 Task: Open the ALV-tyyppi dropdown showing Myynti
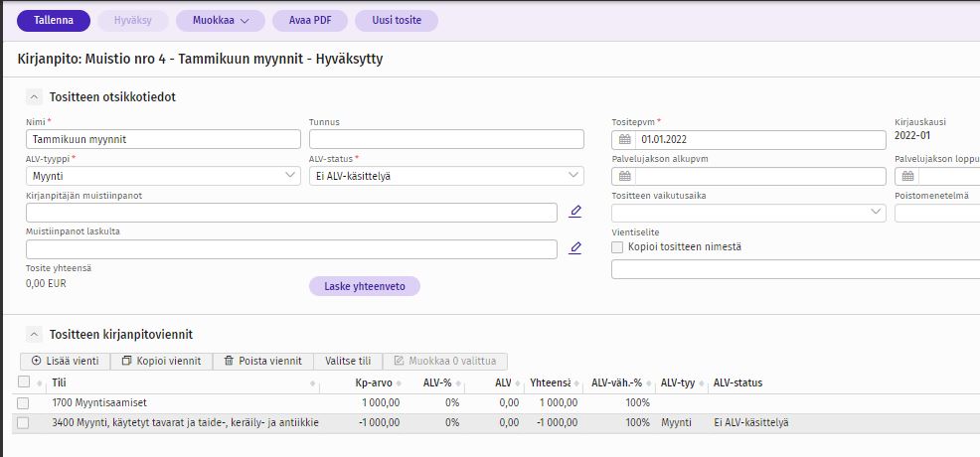coord(164,176)
